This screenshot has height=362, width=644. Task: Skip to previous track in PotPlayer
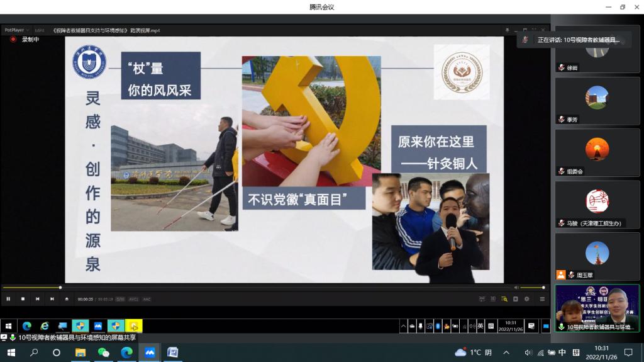click(x=37, y=299)
